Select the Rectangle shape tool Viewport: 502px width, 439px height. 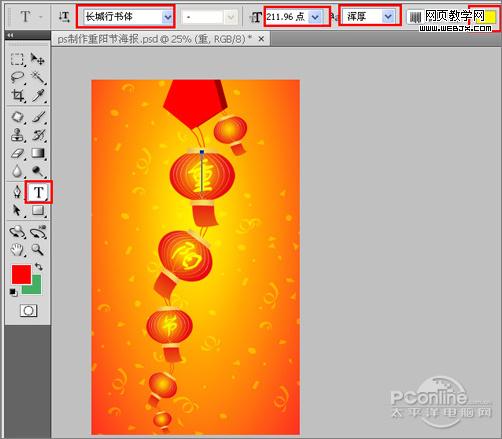(x=38, y=211)
